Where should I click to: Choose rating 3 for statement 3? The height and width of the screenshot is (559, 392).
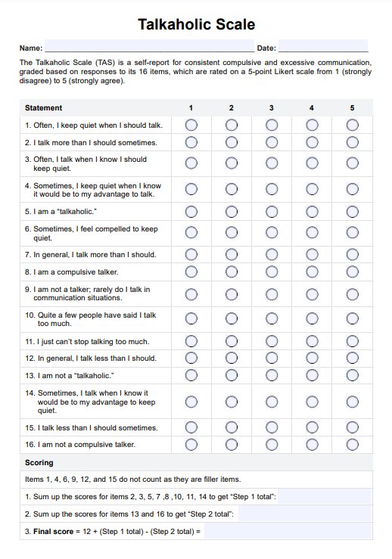[272, 163]
